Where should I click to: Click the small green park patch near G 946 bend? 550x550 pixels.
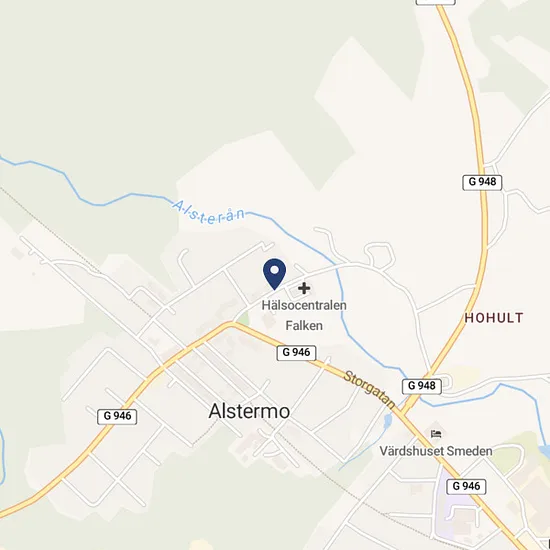pos(244,318)
